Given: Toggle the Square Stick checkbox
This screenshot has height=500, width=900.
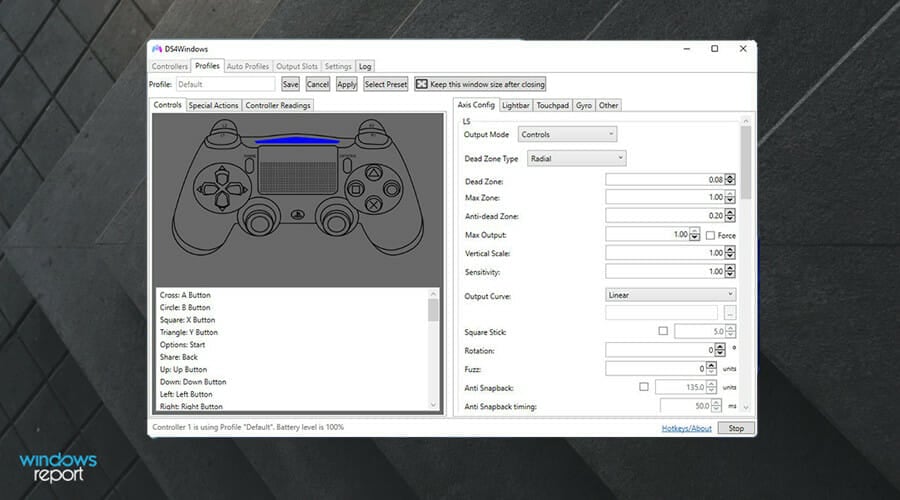Looking at the screenshot, I should (x=663, y=331).
